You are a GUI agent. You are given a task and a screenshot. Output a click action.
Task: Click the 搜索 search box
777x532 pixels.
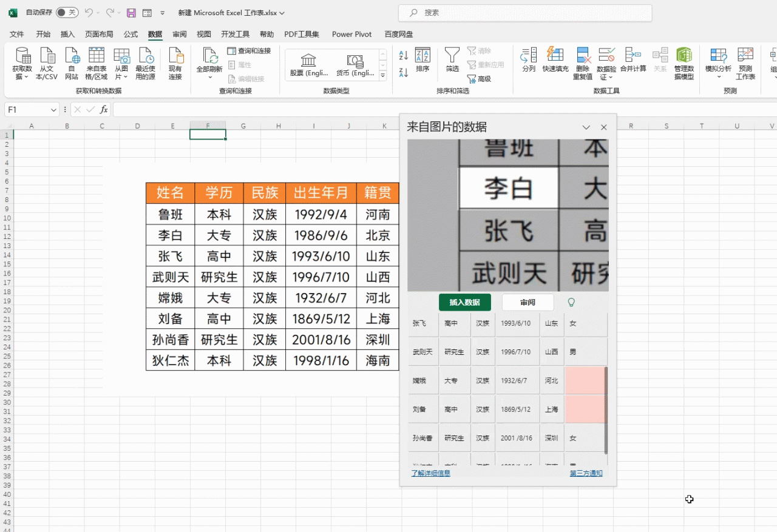point(525,13)
